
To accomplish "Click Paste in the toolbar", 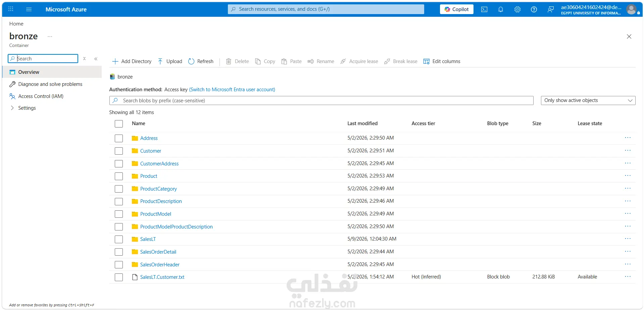I will pos(291,61).
